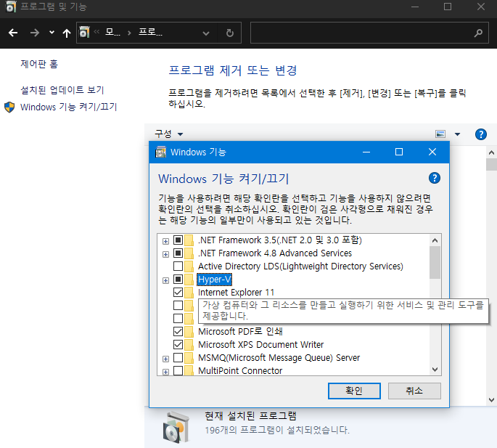Viewport: 497px width, 448px height.
Task: Minimize the Windows 기능 dialog
Action: (366, 152)
